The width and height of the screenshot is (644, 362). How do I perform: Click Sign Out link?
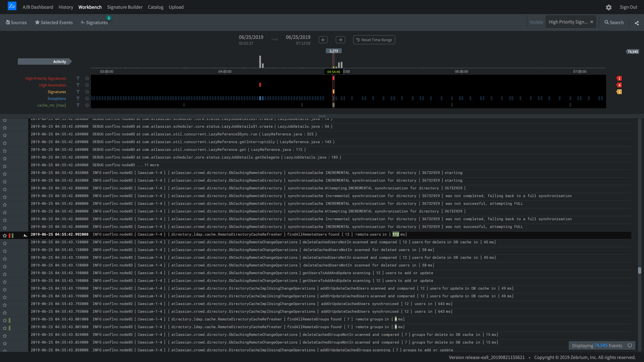pyautogui.click(x=628, y=7)
